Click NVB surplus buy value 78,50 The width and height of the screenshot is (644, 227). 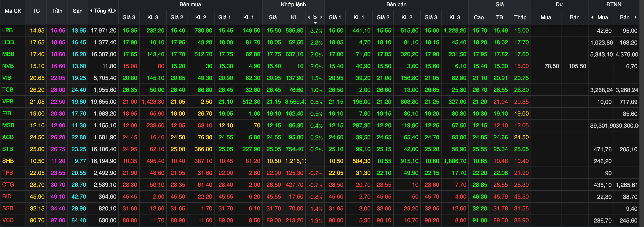click(551, 66)
